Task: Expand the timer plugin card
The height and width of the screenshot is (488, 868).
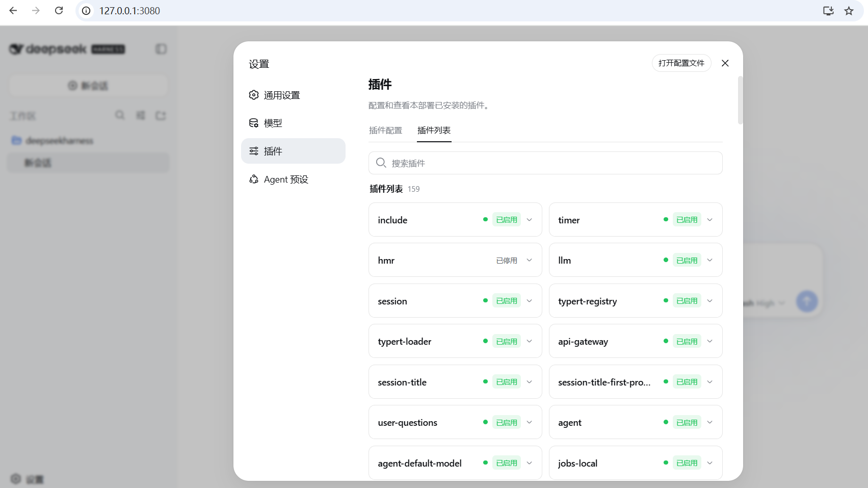Action: pos(710,220)
